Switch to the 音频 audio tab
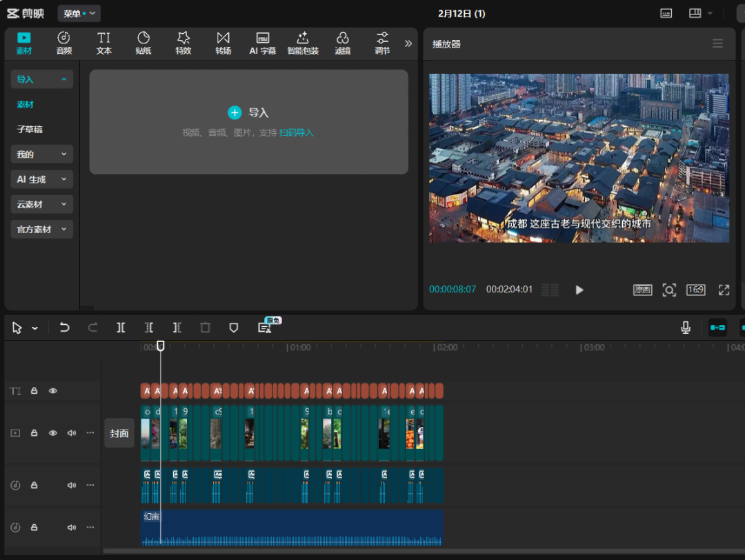The image size is (745, 560). [63, 43]
